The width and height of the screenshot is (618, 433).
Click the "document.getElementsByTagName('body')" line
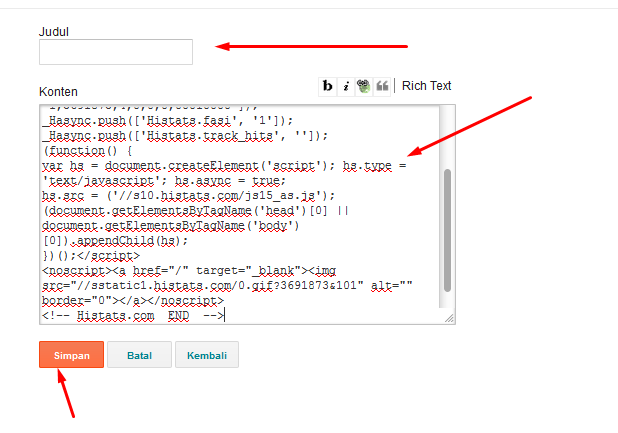(x=171, y=226)
